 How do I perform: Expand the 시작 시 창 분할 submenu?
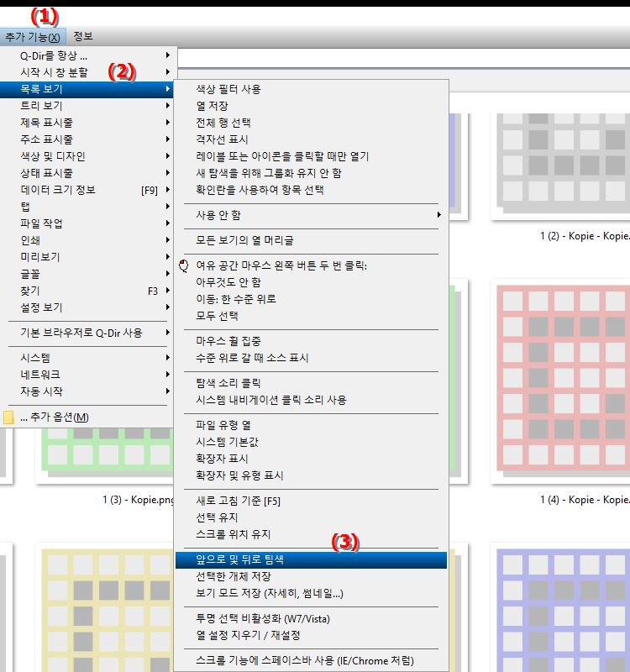pos(88,72)
